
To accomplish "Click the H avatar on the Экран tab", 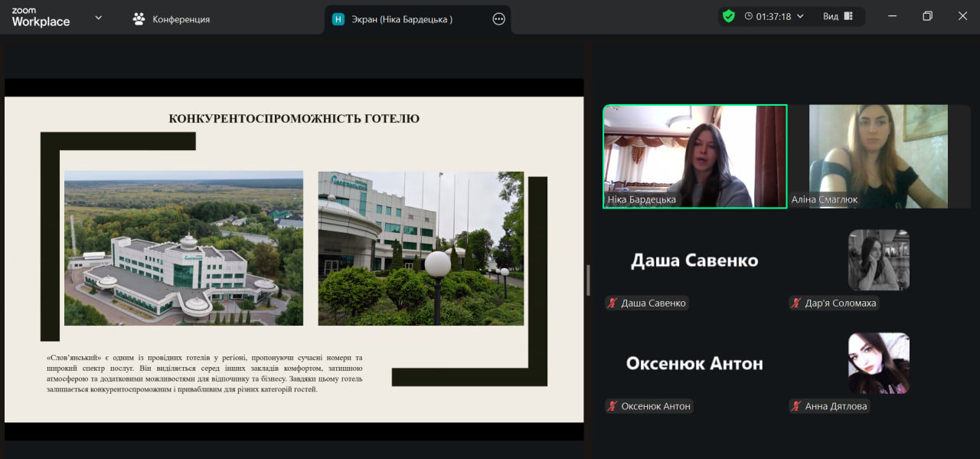I will coord(338,19).
